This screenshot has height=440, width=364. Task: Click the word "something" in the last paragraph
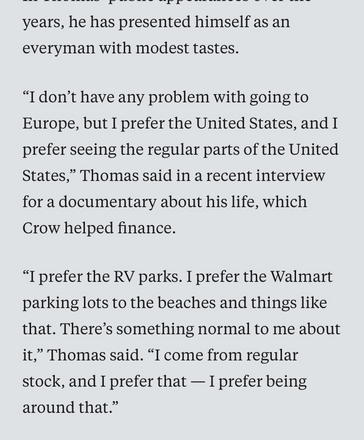pos(155,329)
